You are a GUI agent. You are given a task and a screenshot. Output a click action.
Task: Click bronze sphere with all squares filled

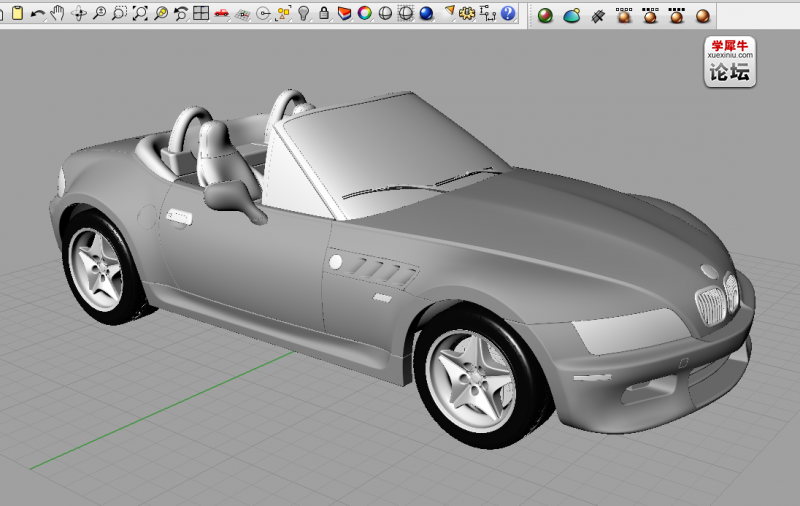[677, 16]
